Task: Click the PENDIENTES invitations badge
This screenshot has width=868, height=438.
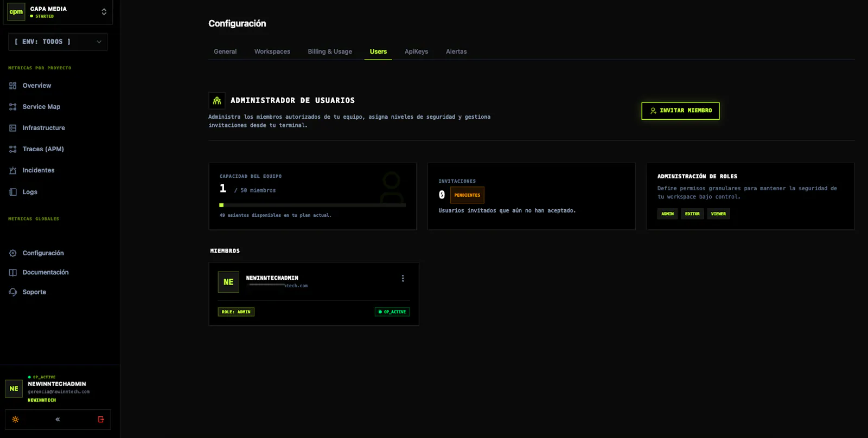Action: point(467,195)
